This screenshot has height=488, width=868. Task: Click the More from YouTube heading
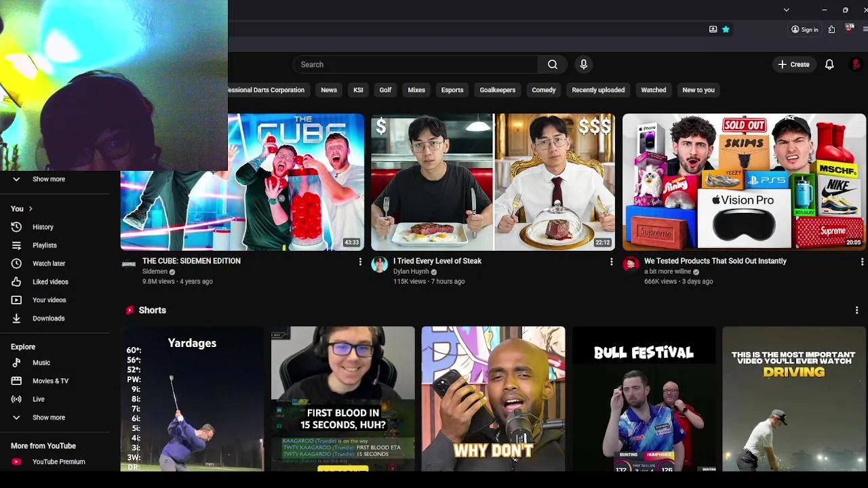point(43,446)
